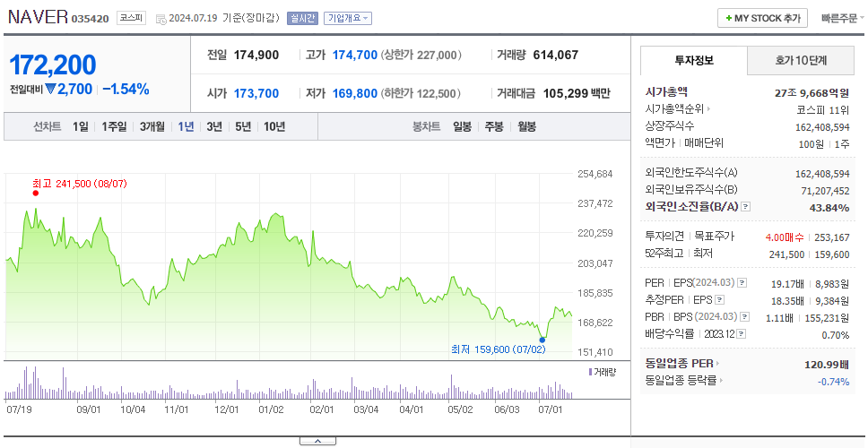Click the help icon next to PER EPS(2024.03)
868x448 pixels.
tap(742, 283)
